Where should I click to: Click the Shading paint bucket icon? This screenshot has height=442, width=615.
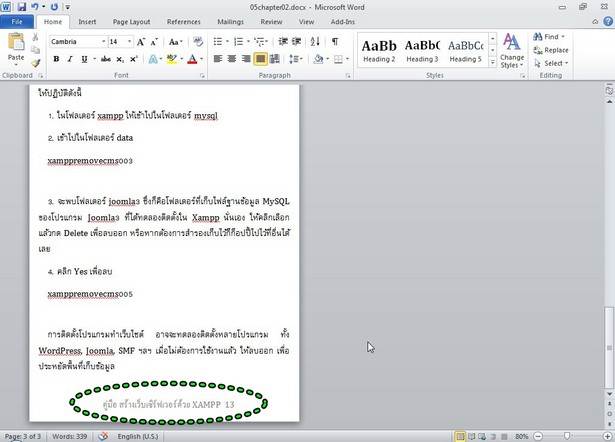click(318, 59)
